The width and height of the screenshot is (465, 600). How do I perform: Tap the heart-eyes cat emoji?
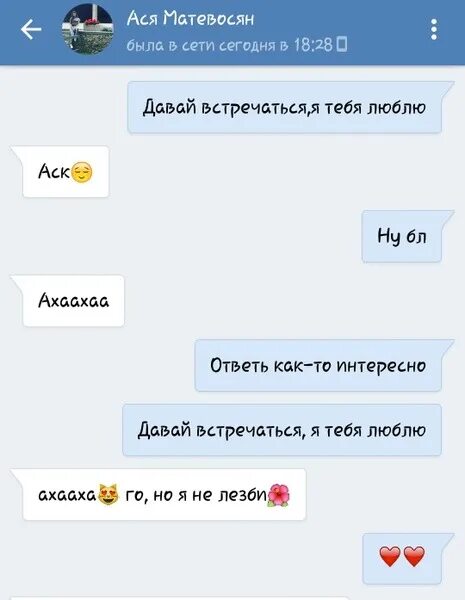109,494
